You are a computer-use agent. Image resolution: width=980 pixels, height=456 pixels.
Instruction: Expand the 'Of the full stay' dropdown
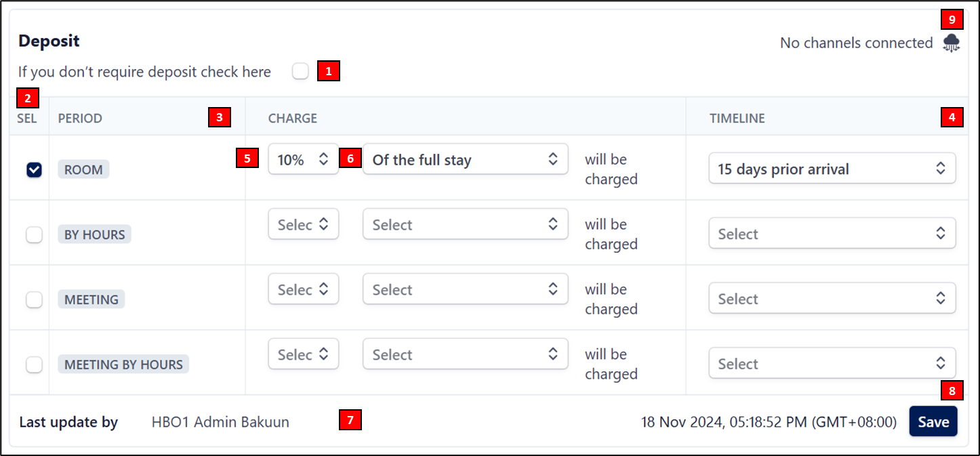[465, 160]
